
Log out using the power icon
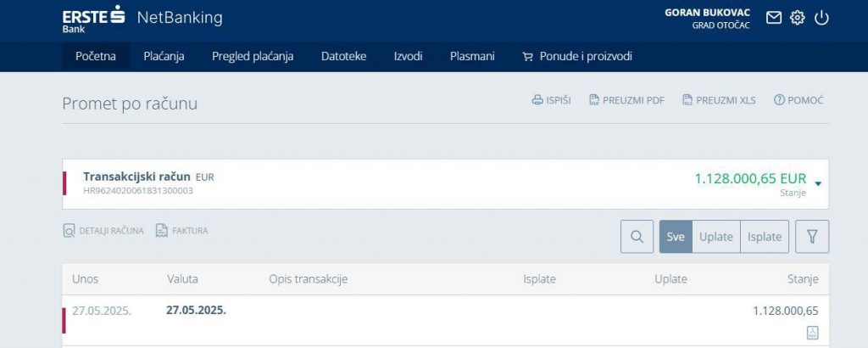coord(821,18)
